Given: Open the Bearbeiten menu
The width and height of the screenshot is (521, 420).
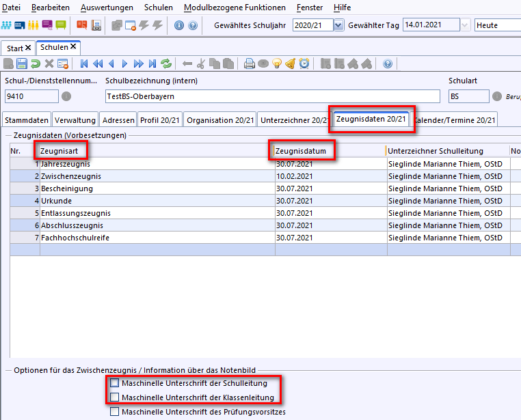Looking at the screenshot, I should [51, 8].
